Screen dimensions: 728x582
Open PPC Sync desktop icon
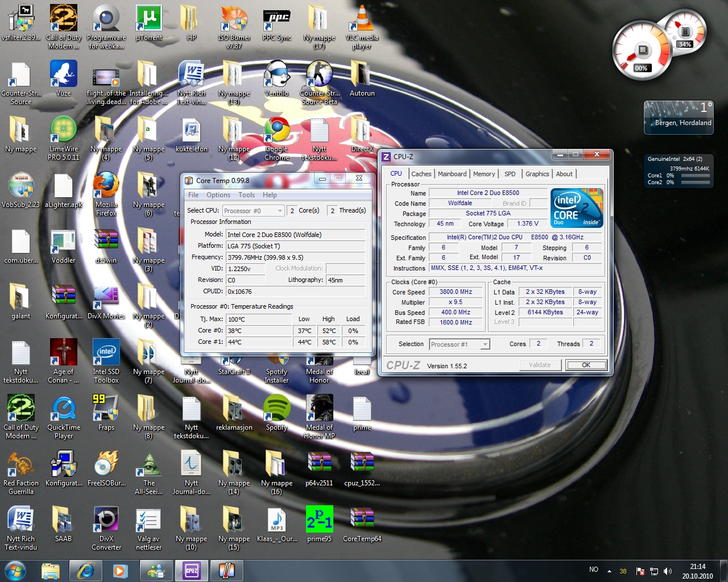click(276, 23)
